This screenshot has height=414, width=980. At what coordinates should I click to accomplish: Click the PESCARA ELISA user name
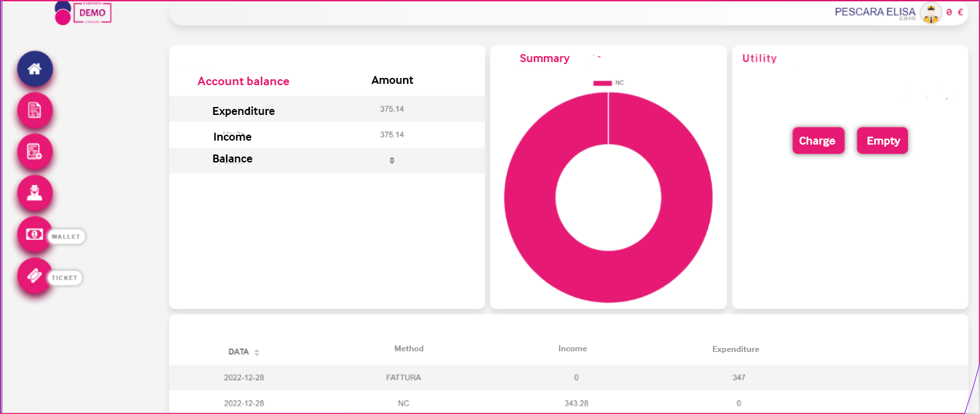click(875, 13)
